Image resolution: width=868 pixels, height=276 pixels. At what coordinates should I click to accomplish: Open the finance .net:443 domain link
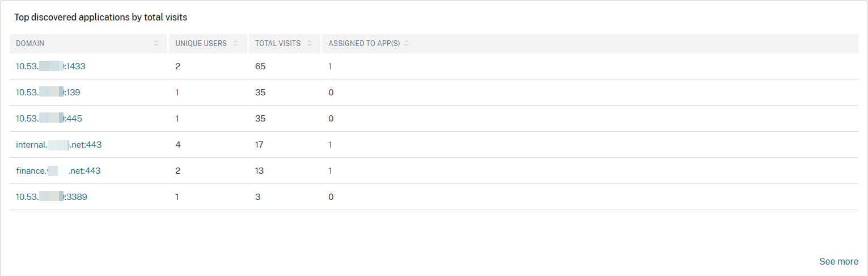(58, 171)
